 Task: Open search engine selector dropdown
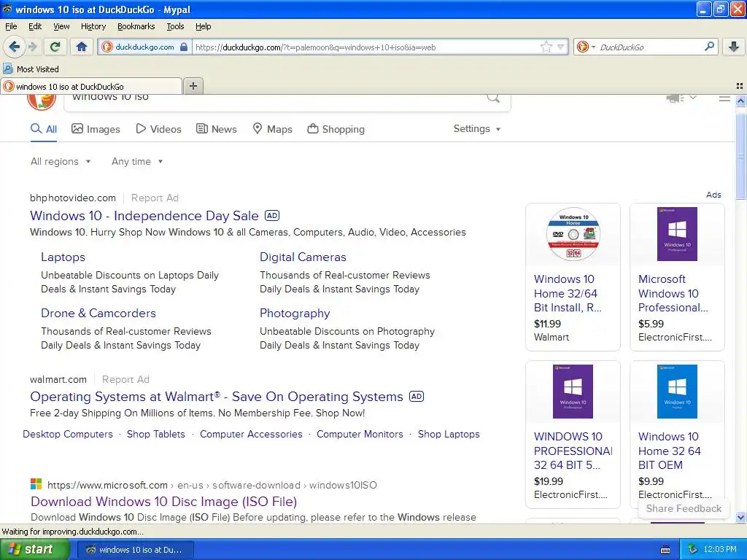coord(586,47)
